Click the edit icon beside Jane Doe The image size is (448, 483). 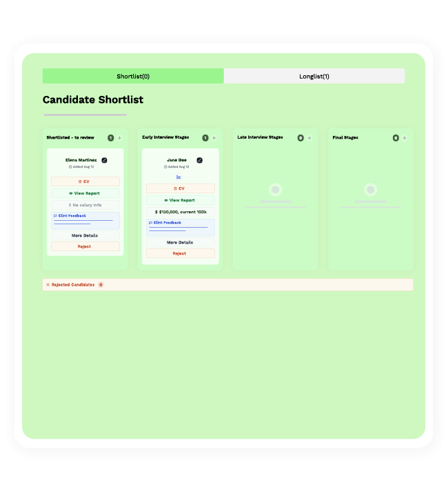[199, 160]
